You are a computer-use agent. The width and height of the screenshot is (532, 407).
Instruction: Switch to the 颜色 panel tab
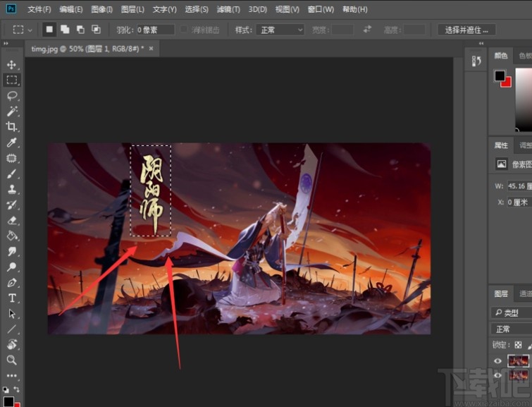501,56
